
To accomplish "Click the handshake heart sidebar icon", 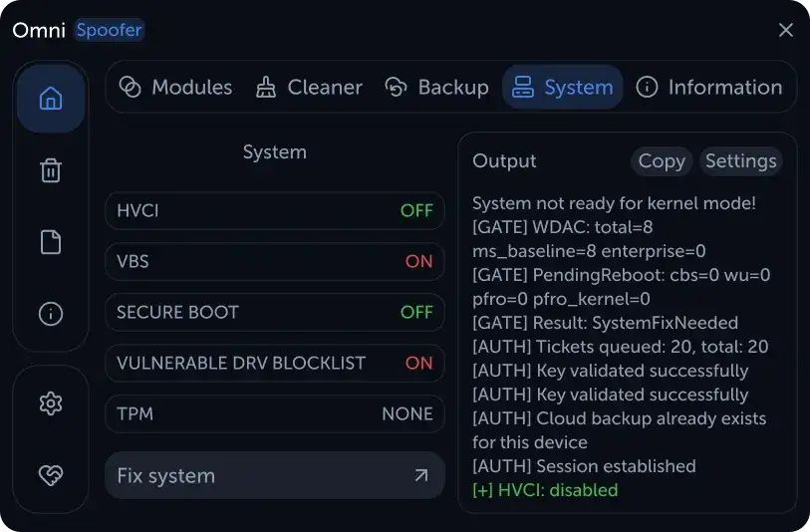I will 51,474.
